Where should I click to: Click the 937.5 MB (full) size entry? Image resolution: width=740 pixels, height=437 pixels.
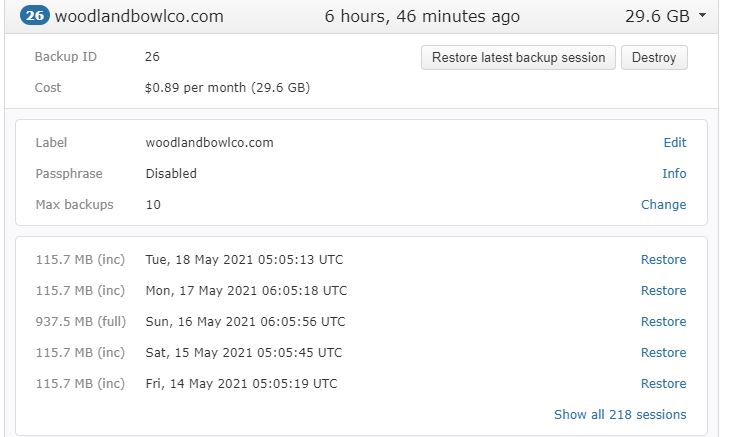(x=80, y=322)
